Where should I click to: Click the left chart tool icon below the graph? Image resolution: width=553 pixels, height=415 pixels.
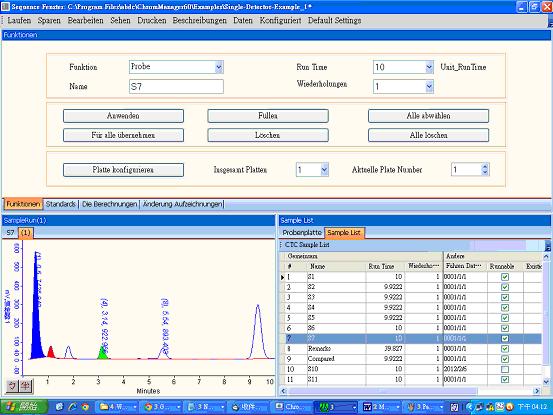click(12, 386)
